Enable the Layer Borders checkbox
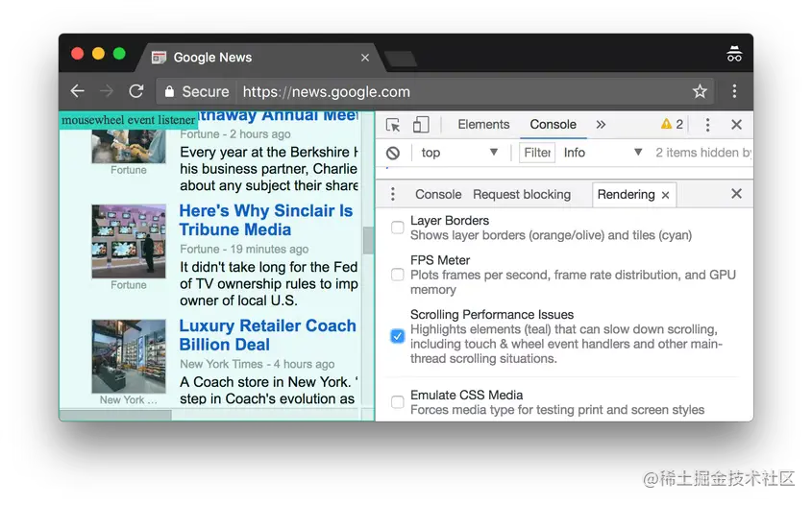The width and height of the screenshot is (812, 505). (x=397, y=228)
